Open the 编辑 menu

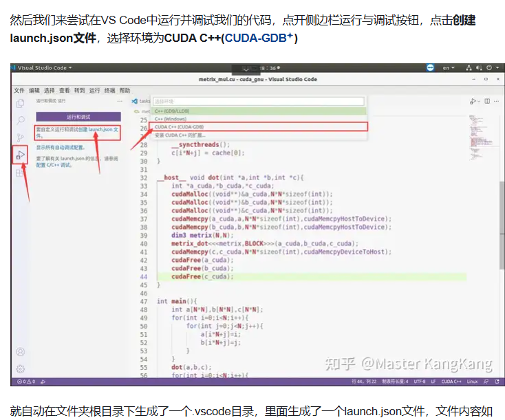pyautogui.click(x=34, y=91)
